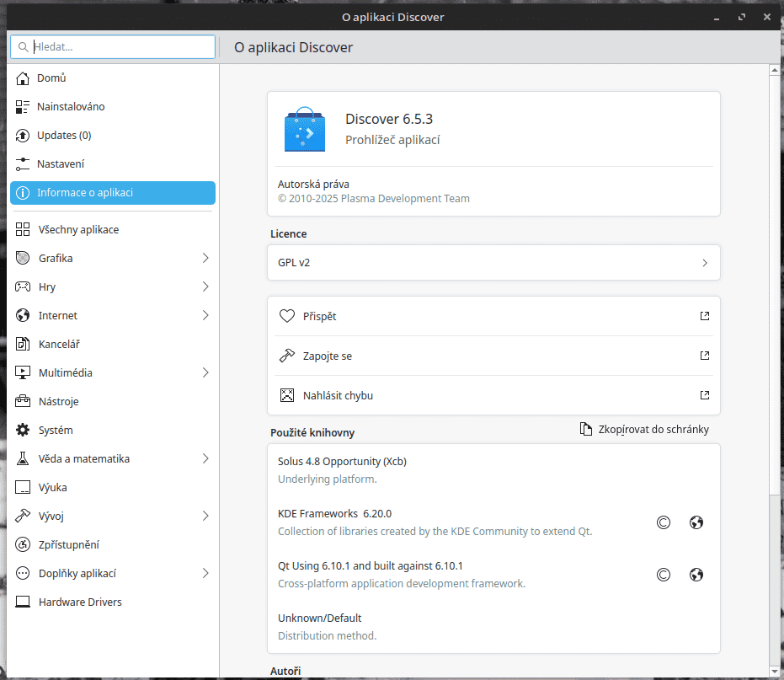
Task: Click the bug icon beside Nahlásit chybu
Action: [287, 395]
